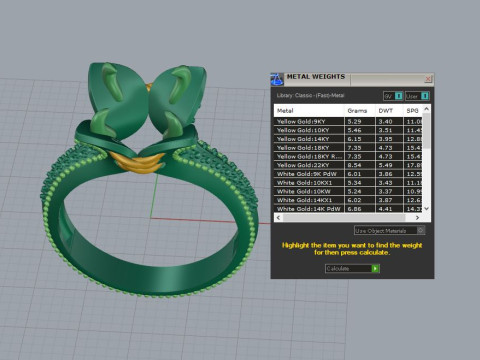
Task: Click the DWT column header
Action: coord(389,111)
